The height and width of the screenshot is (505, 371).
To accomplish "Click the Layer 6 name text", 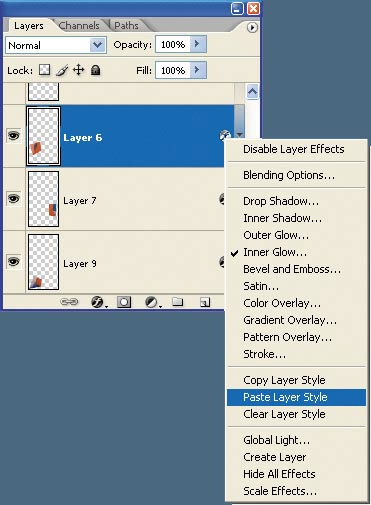I will point(82,138).
